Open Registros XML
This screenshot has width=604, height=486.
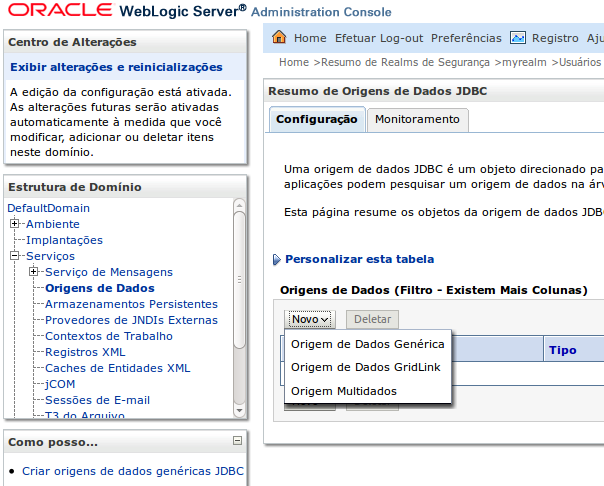(85, 352)
